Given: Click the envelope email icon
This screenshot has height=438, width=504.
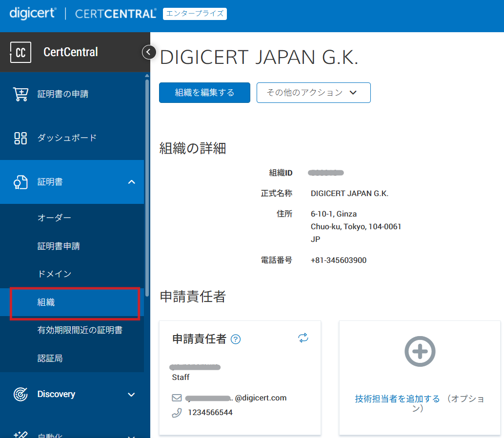Looking at the screenshot, I should [177, 398].
